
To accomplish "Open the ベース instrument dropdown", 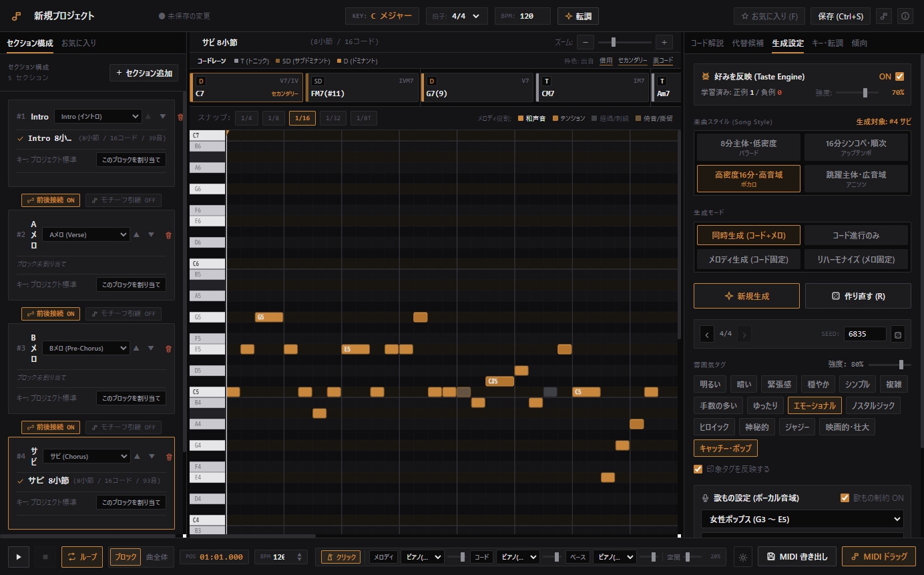I will tap(614, 557).
